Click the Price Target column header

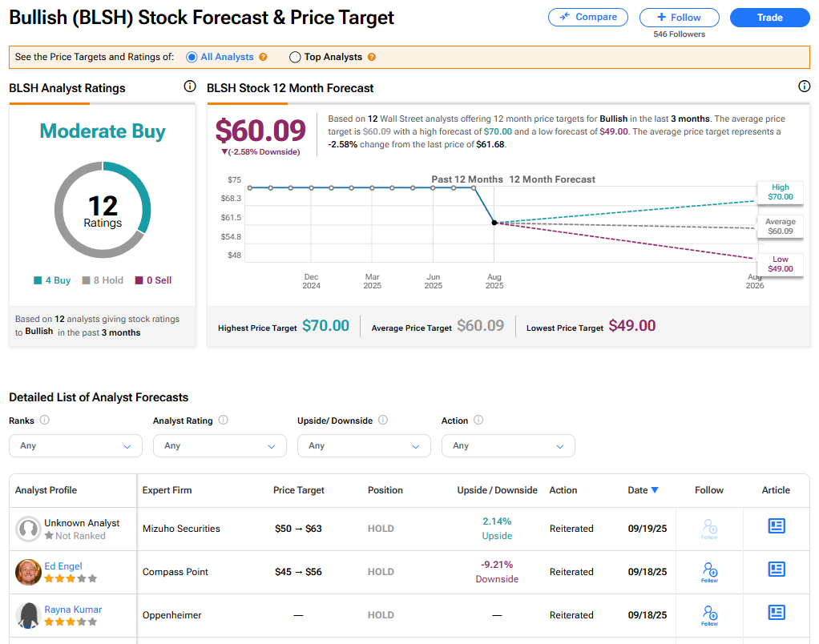(299, 490)
